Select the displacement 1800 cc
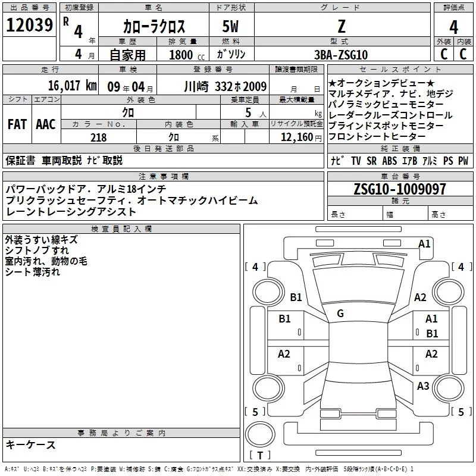The width and height of the screenshot is (476, 476). point(187,55)
